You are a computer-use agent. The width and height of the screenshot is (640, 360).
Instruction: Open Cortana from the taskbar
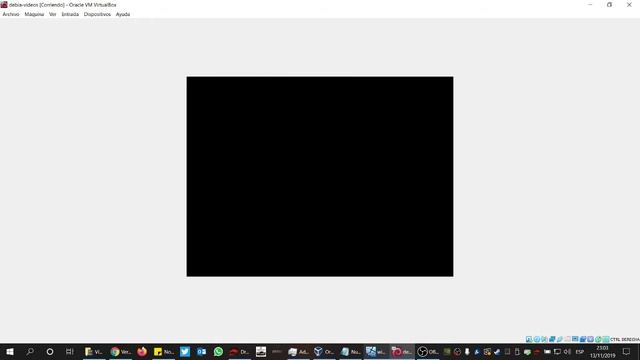click(50, 351)
